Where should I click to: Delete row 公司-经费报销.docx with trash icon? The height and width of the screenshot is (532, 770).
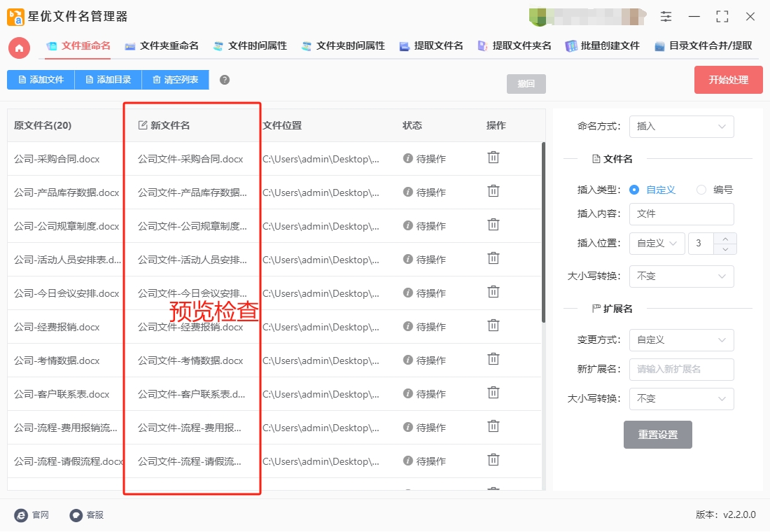pos(493,325)
